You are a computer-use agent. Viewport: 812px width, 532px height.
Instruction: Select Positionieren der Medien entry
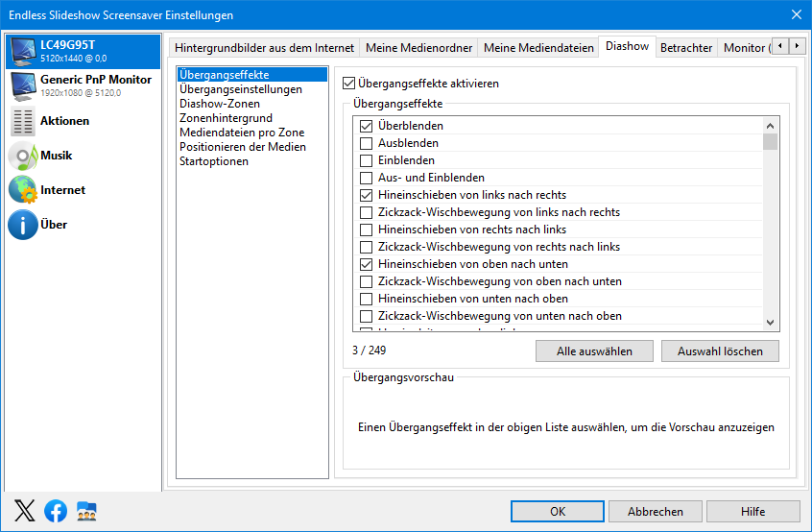[252, 147]
